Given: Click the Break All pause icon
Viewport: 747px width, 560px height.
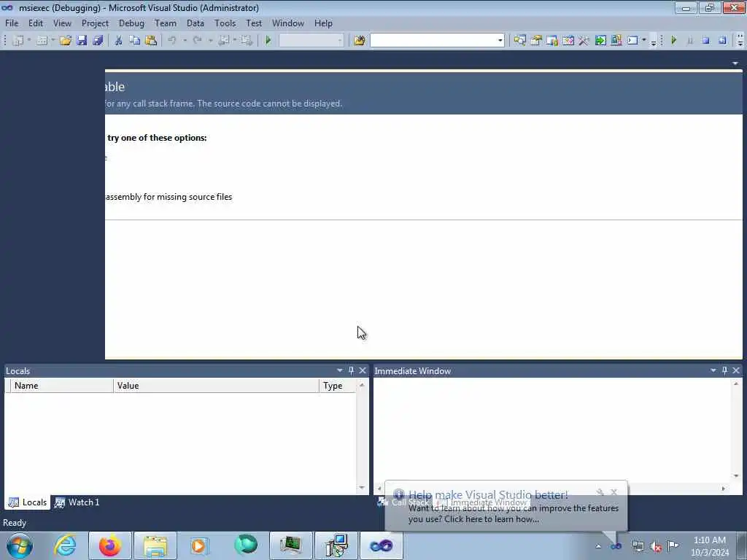Looking at the screenshot, I should point(690,41).
